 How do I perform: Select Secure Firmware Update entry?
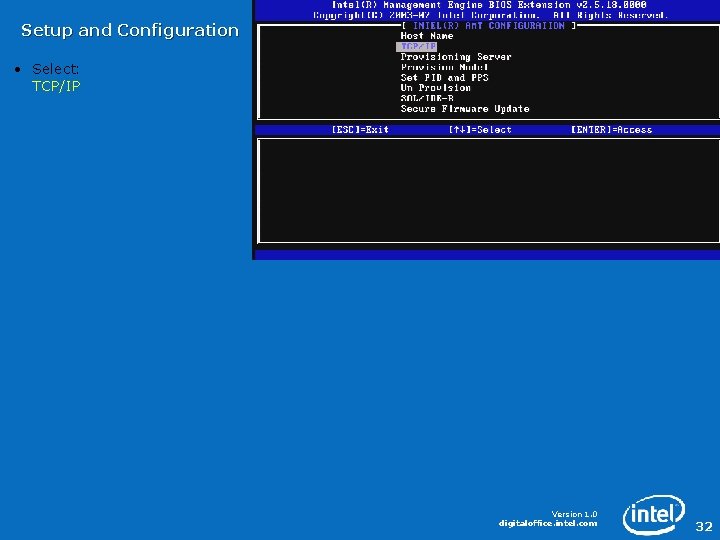point(465,109)
